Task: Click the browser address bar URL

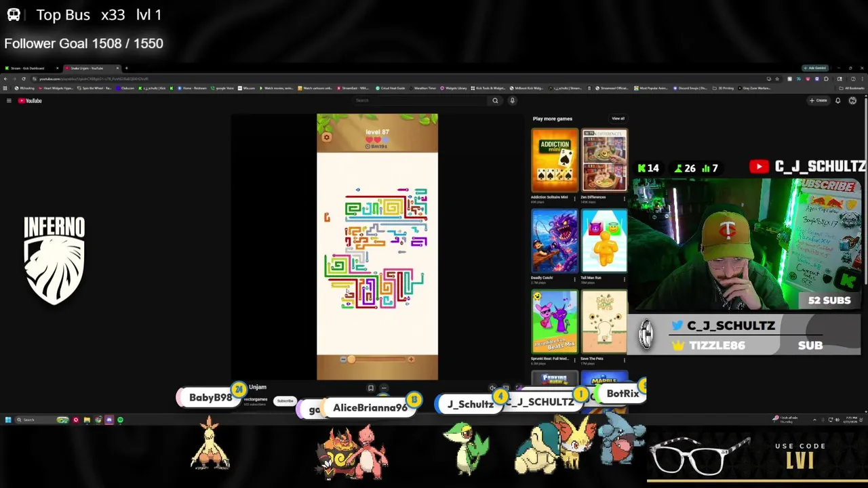Action: [x=94, y=79]
